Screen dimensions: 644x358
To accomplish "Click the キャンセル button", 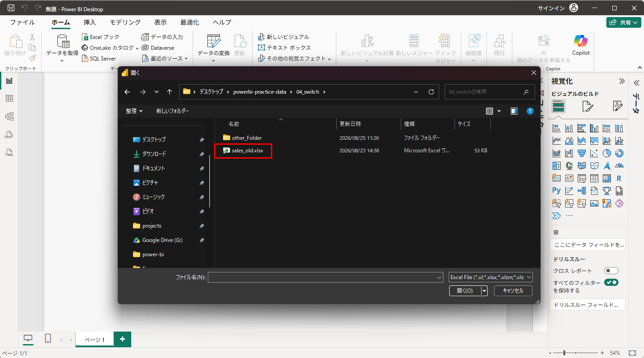I will [513, 291].
